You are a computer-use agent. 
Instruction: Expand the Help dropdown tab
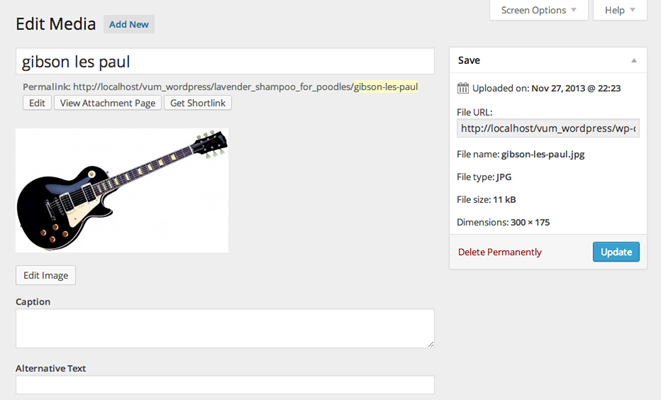point(620,10)
